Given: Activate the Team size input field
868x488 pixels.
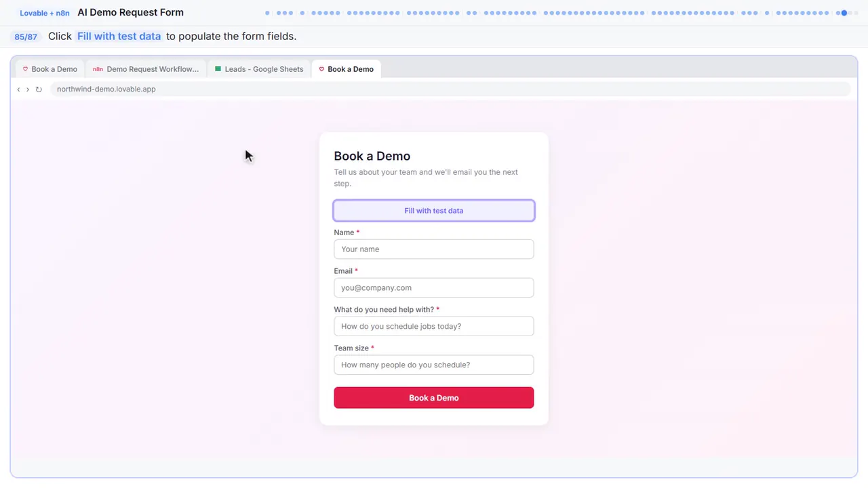Looking at the screenshot, I should coord(434,365).
